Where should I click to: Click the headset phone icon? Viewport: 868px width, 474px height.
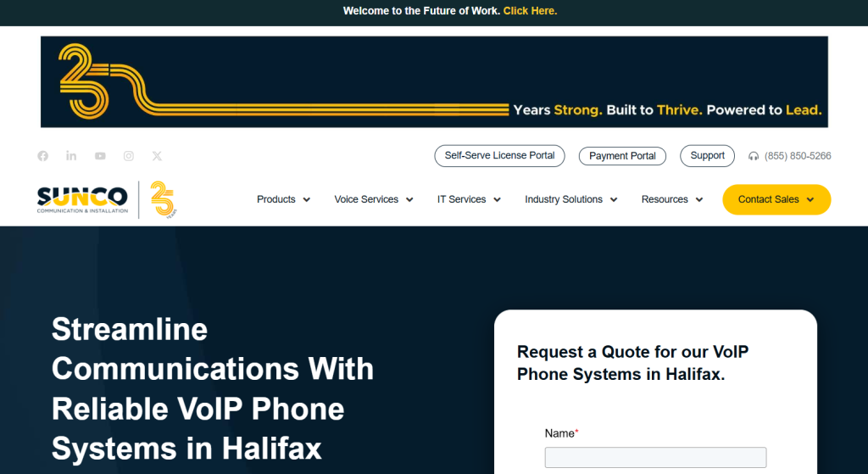point(754,156)
